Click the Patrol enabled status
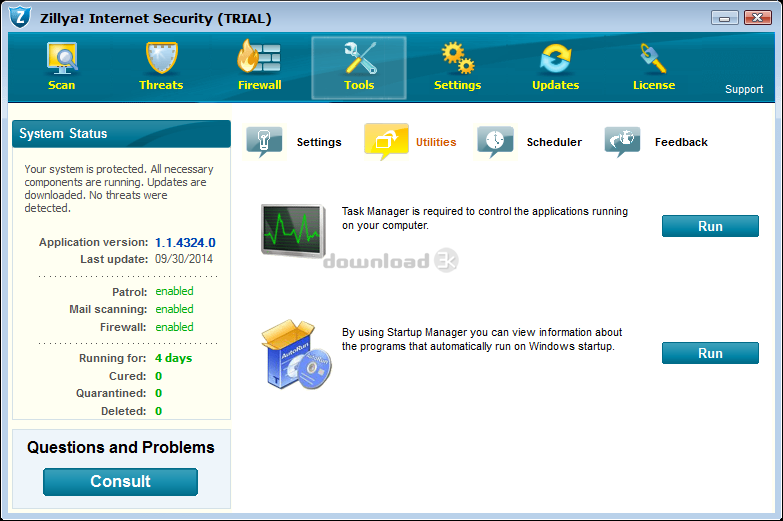The height and width of the screenshot is (521, 783). click(x=174, y=291)
